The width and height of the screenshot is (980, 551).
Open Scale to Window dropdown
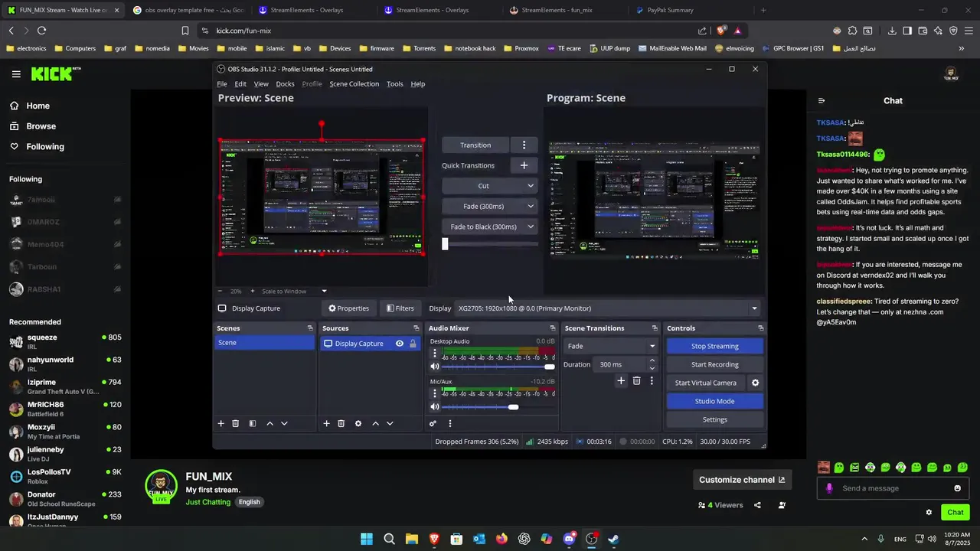[x=295, y=291]
